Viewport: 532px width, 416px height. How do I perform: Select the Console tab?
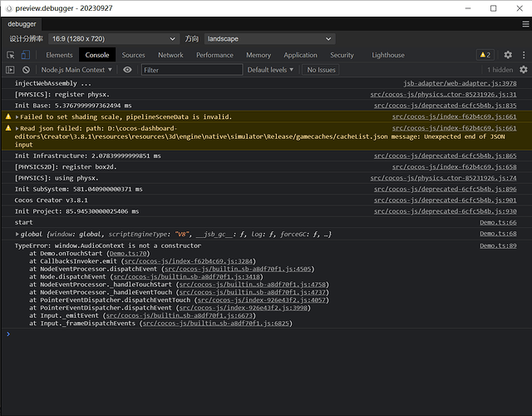97,55
